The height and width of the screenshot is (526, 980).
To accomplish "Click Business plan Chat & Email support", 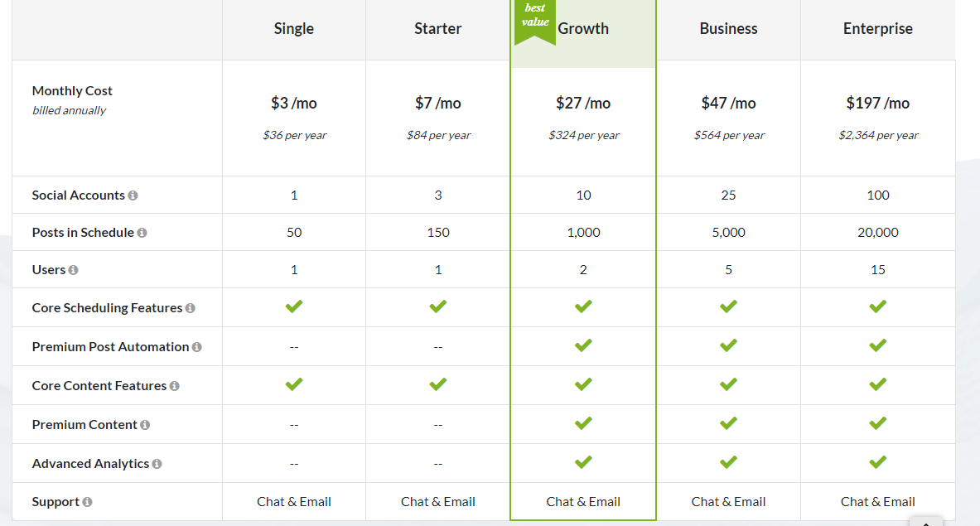I will click(728, 502).
